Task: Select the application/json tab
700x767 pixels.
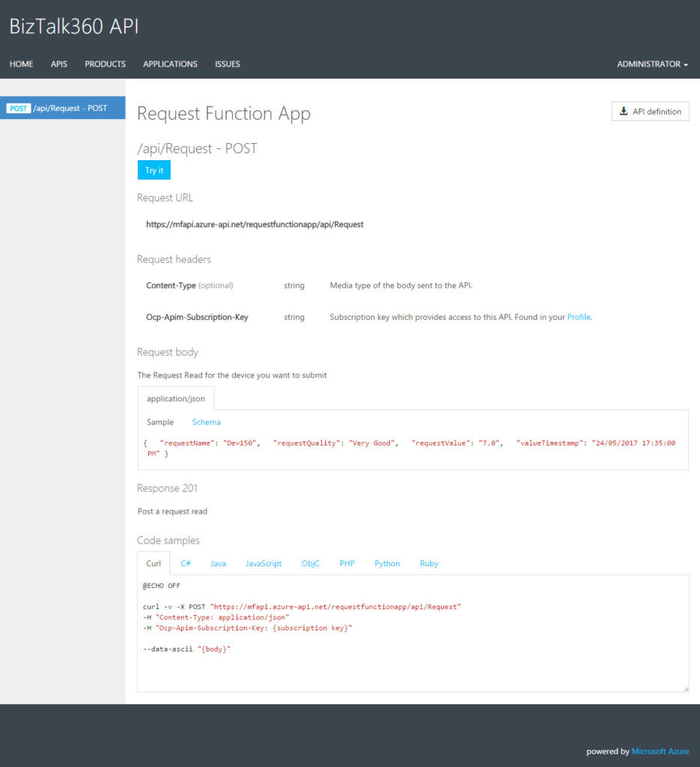Action: pyautogui.click(x=175, y=398)
